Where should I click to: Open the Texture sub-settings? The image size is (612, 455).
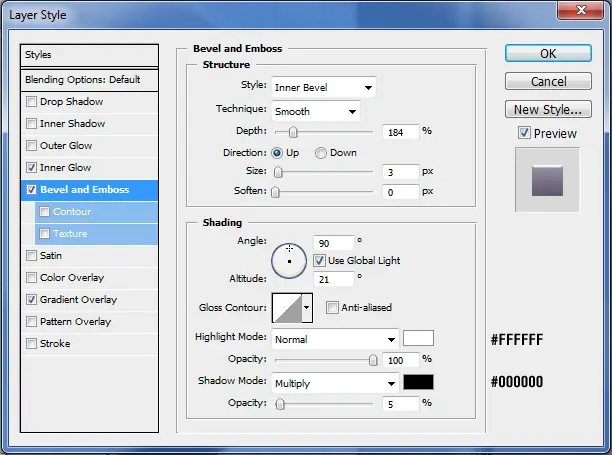[70, 233]
